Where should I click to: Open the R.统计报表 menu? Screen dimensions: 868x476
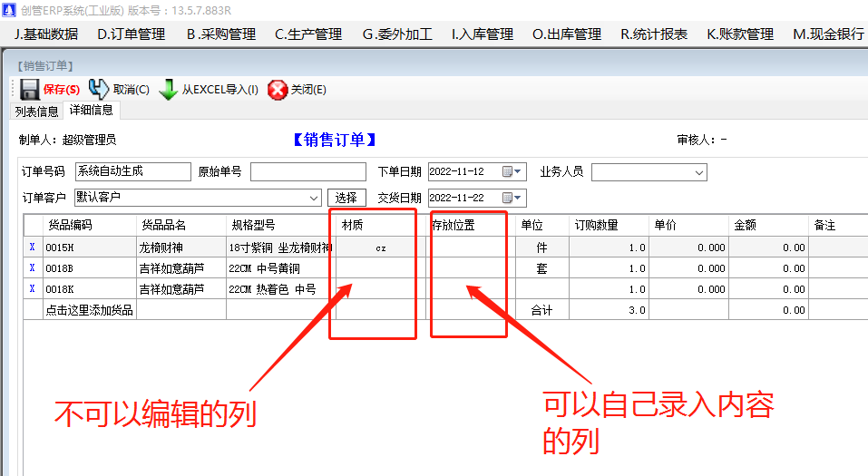point(654,34)
